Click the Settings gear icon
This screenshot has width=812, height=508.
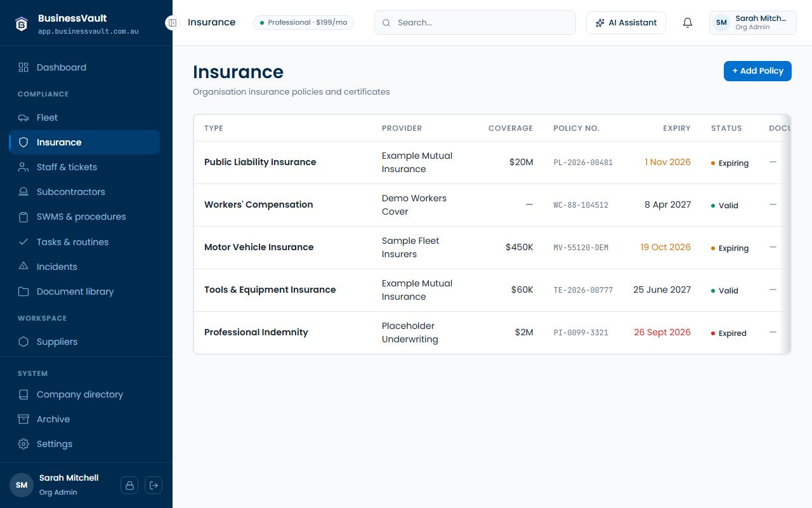[23, 444]
